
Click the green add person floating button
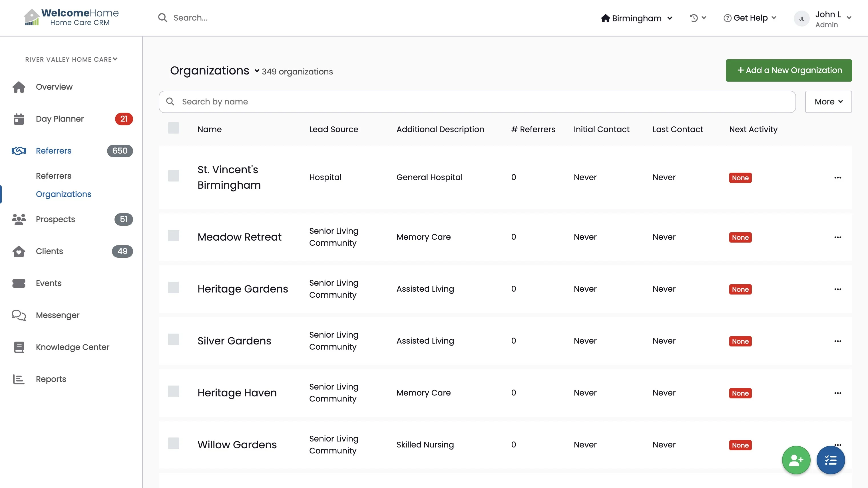(796, 460)
